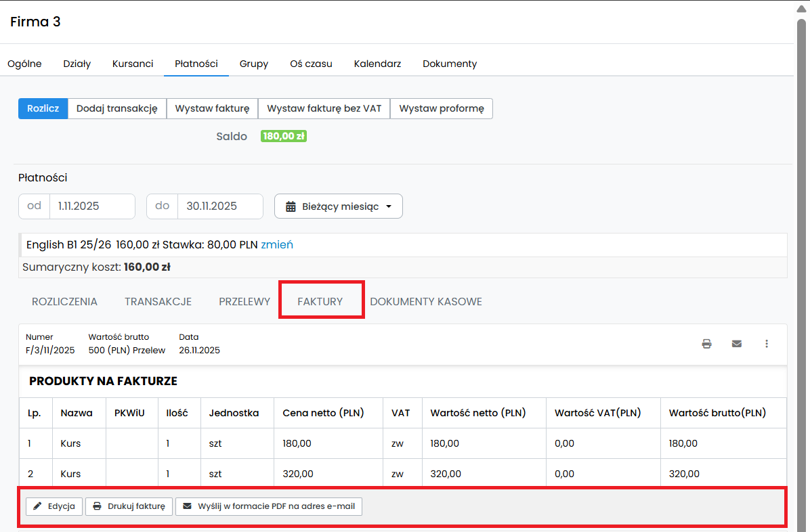Click the zmień rate link
Image resolution: width=810 pixels, height=532 pixels.
[x=277, y=244]
